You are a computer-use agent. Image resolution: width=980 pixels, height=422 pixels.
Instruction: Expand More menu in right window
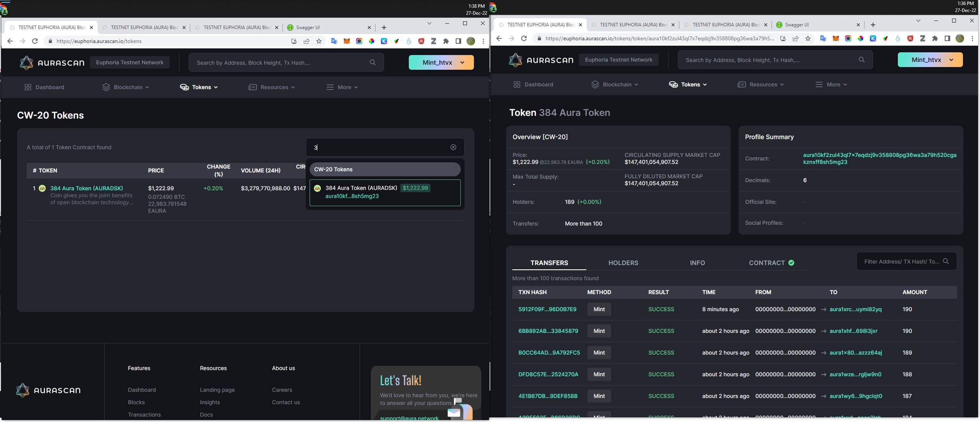[832, 84]
